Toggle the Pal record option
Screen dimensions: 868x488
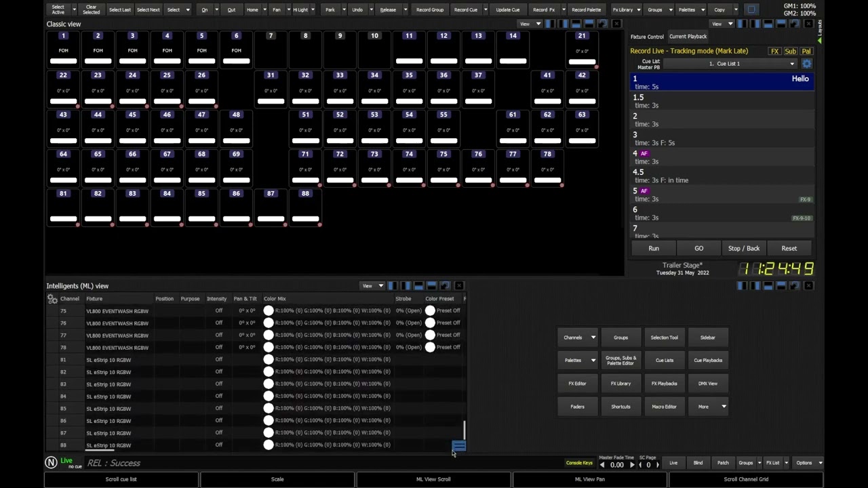806,52
